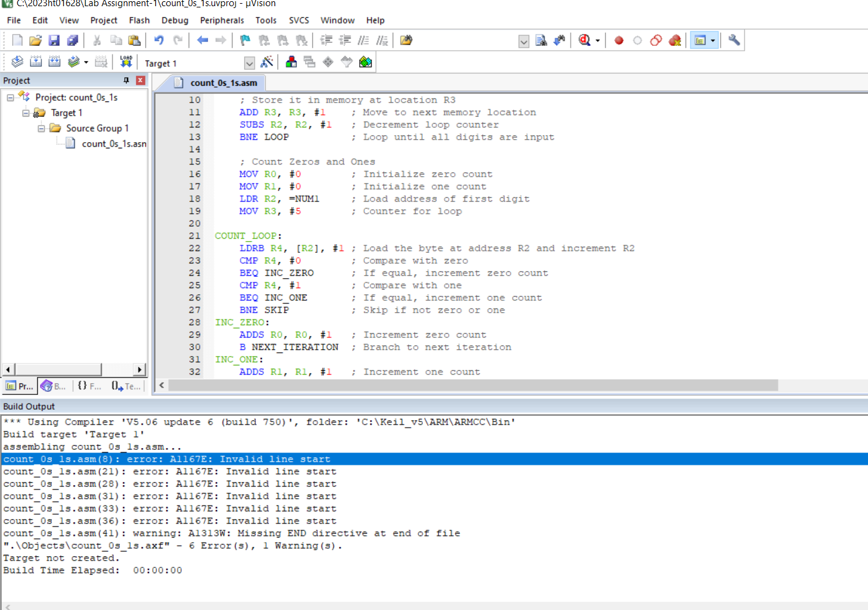
Task: Open the Peripherals menu
Action: tap(222, 20)
